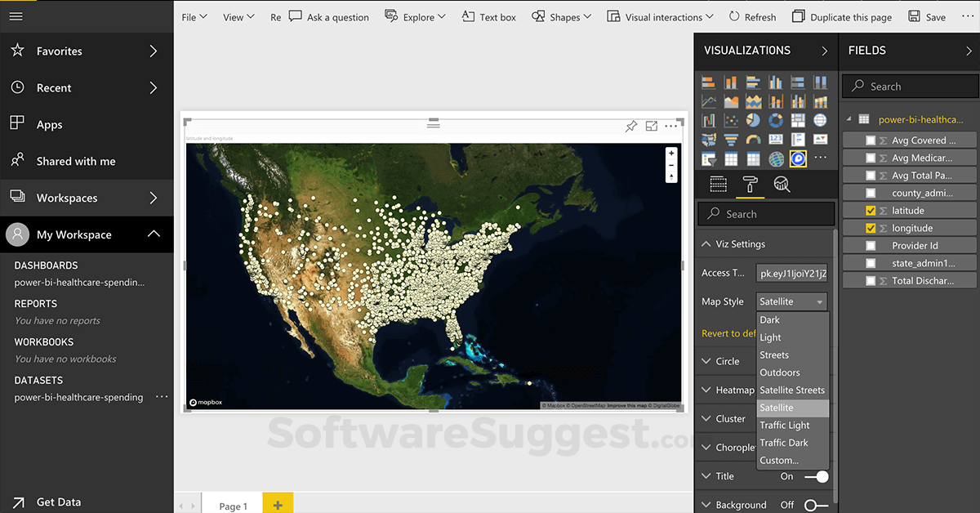The height and width of the screenshot is (513, 980).
Task: Select the Donut chart visualization icon
Action: (x=776, y=121)
